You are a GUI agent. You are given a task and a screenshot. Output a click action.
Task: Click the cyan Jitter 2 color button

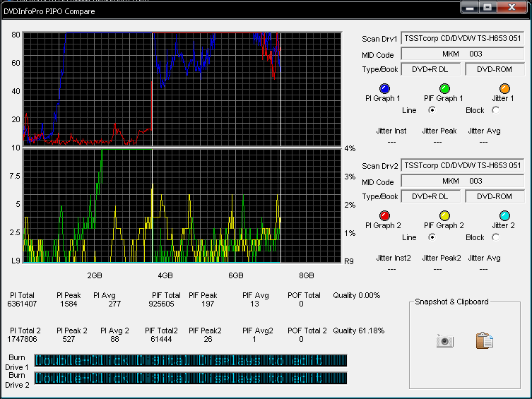click(504, 215)
